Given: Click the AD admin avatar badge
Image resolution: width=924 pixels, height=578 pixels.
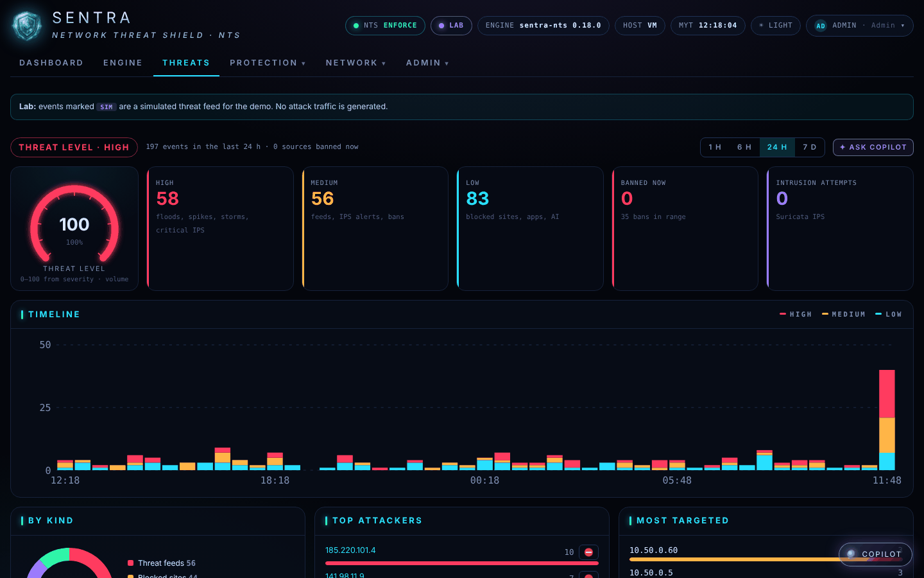Looking at the screenshot, I should pyautogui.click(x=821, y=26).
